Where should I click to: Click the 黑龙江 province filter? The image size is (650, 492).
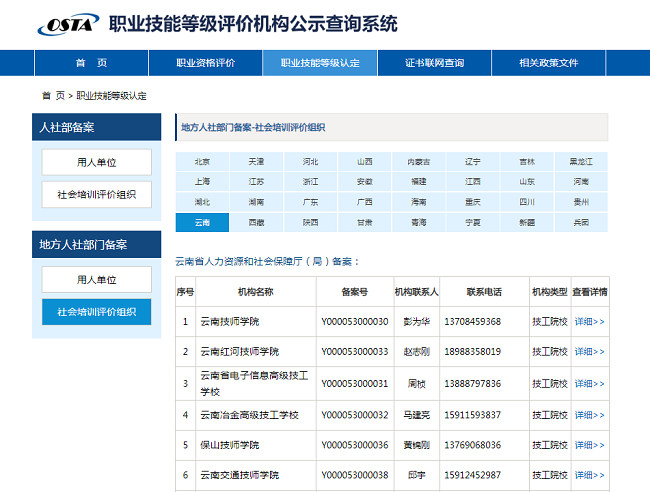coord(581,161)
